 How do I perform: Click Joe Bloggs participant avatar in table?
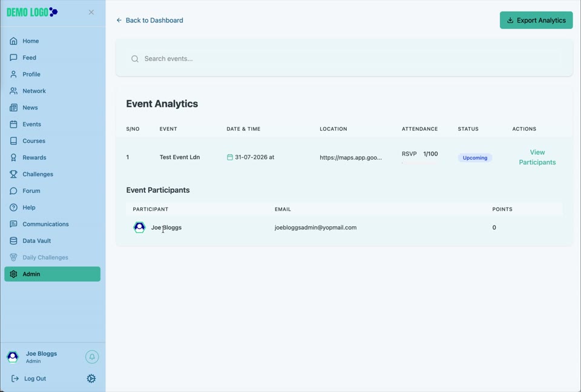tap(139, 227)
